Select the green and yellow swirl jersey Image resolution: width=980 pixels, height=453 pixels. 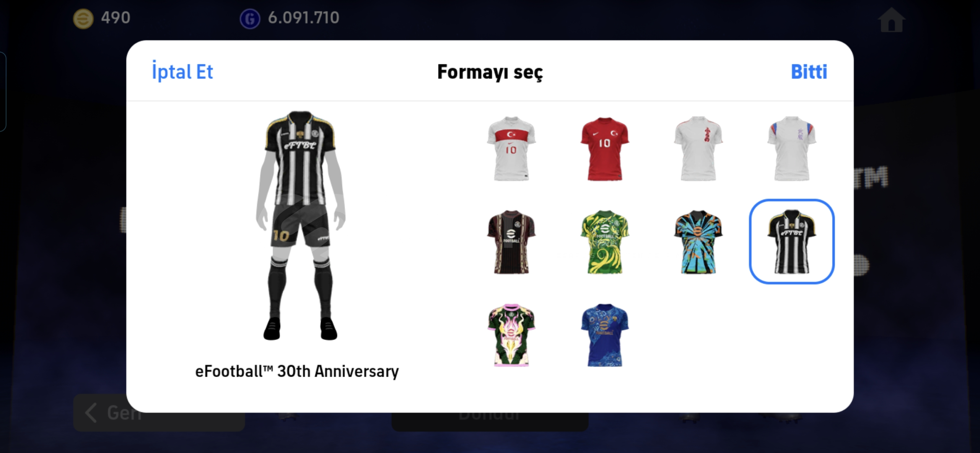click(x=604, y=242)
